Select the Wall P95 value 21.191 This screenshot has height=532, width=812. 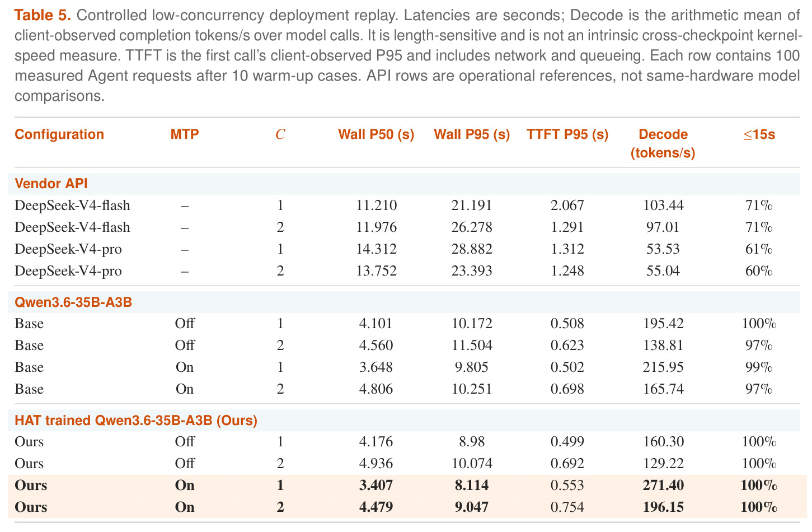click(472, 206)
